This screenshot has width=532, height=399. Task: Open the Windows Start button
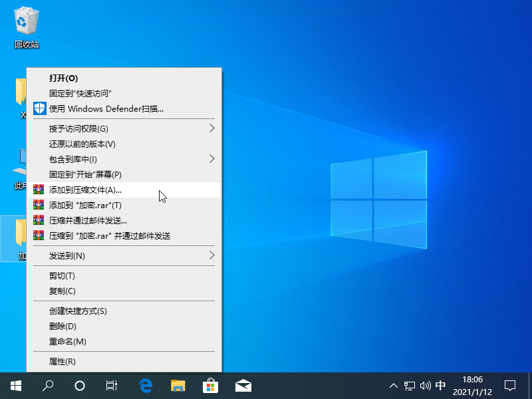point(15,385)
